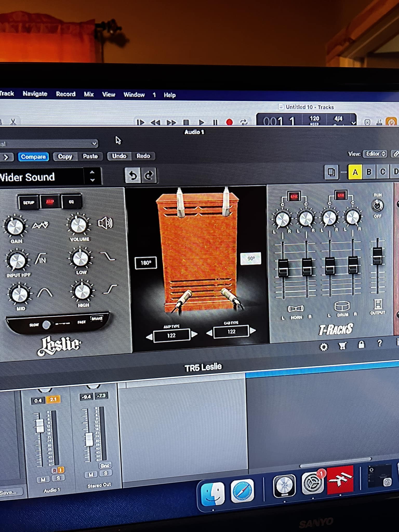This screenshot has width=399, height=532.
Task: Open the View menu
Action: [109, 95]
